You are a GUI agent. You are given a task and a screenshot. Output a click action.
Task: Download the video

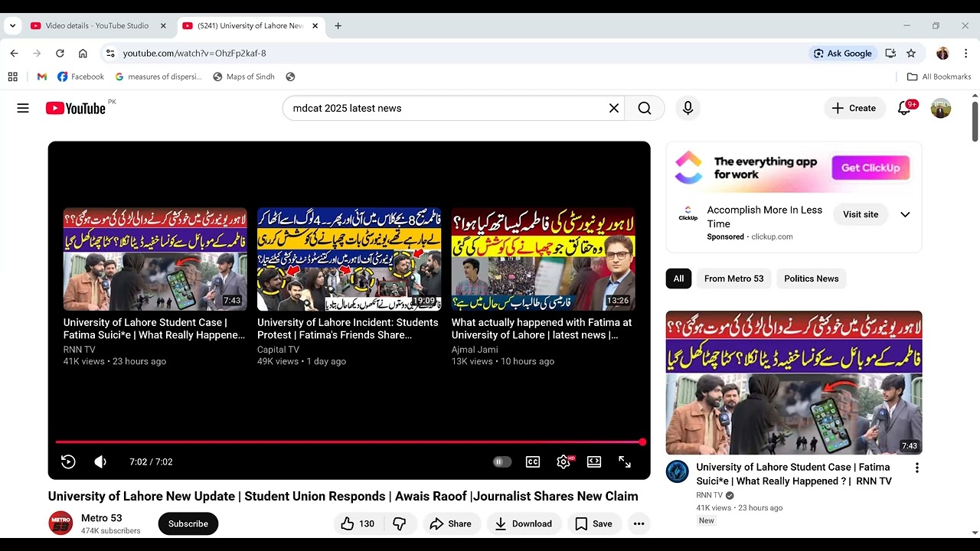pos(524,524)
